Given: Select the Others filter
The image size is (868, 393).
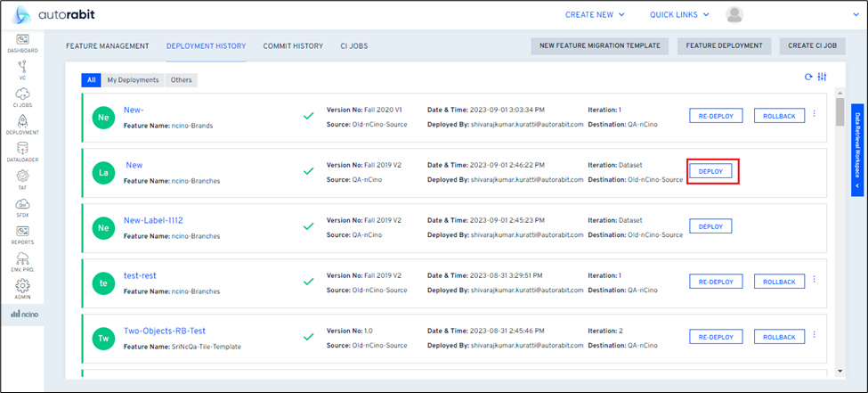Looking at the screenshot, I should [x=181, y=80].
